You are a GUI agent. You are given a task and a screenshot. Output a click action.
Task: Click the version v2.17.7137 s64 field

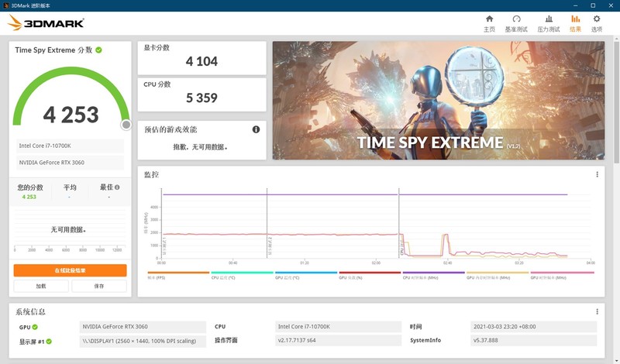338,340
